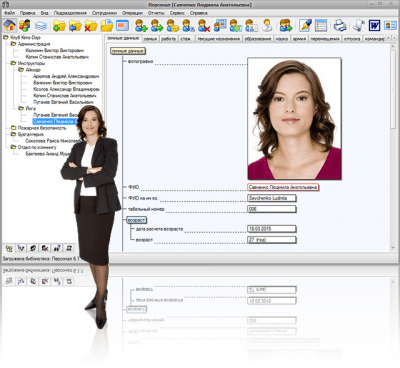The width and height of the screenshot is (400, 368).
Task: Click the pen edit icon in toolbar
Action: [x=305, y=25]
